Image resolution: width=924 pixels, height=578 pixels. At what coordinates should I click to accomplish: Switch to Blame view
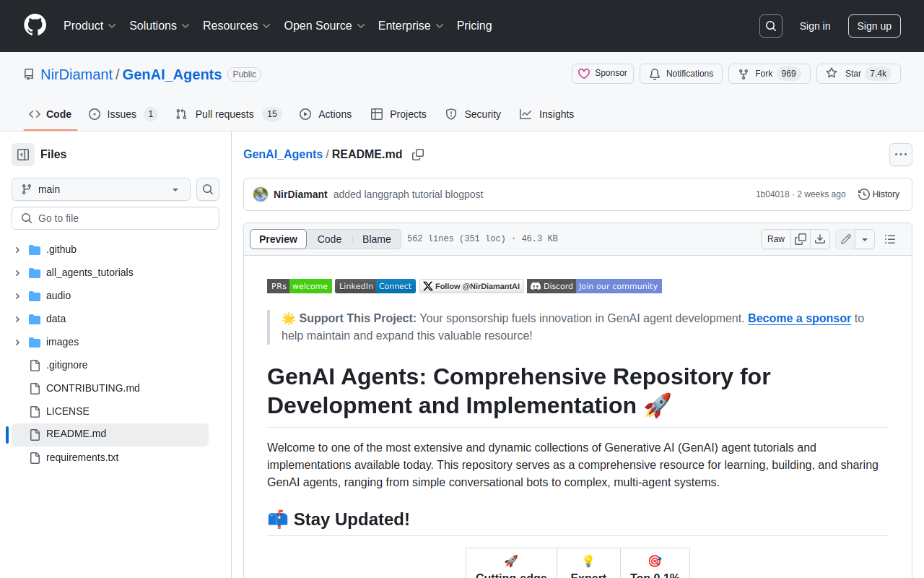[x=377, y=239]
